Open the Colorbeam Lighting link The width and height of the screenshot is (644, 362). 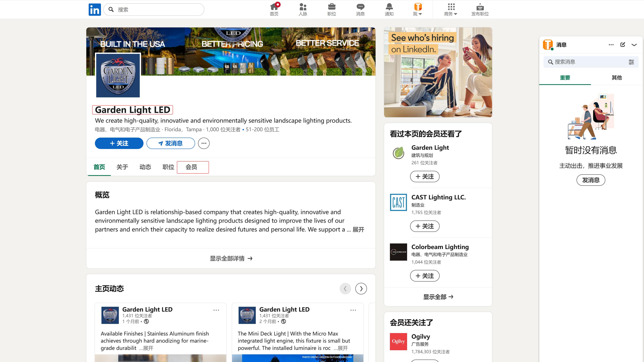tap(440, 247)
